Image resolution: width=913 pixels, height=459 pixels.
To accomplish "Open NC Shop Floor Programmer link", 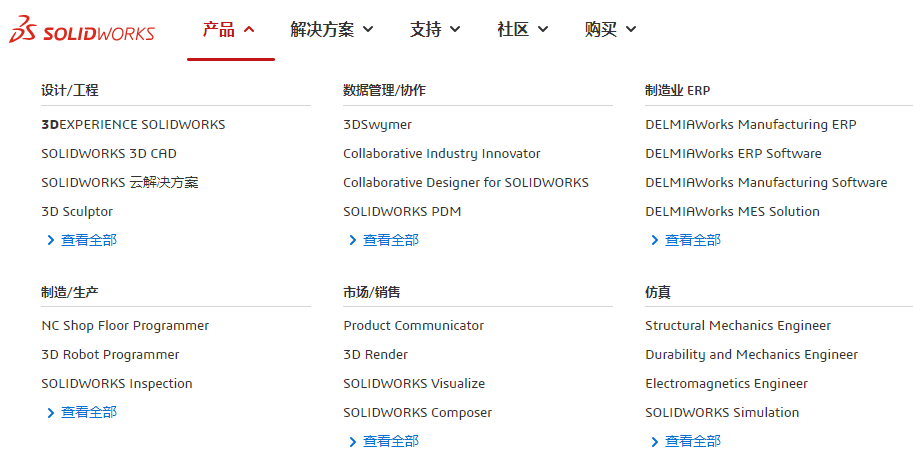I will pos(125,326).
